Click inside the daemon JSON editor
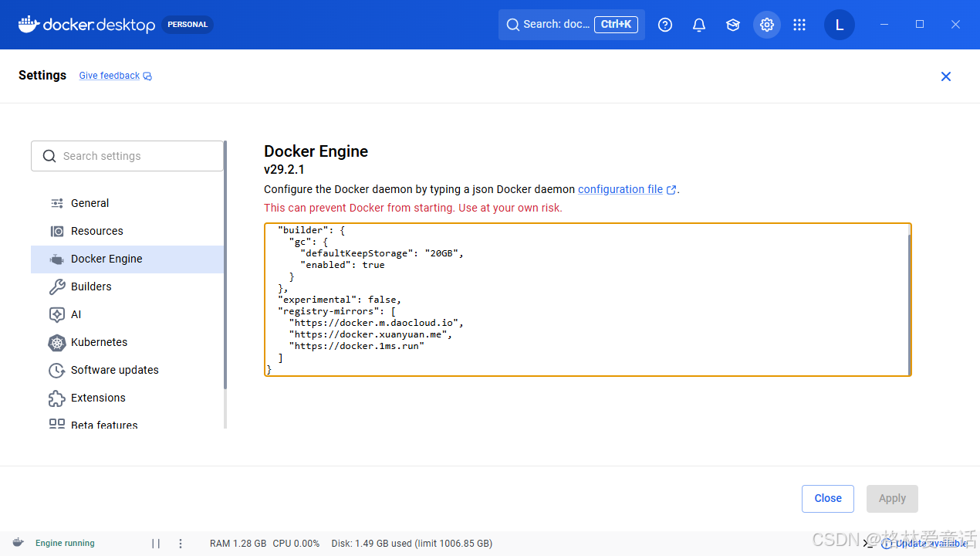Image resolution: width=980 pixels, height=556 pixels. click(x=587, y=300)
